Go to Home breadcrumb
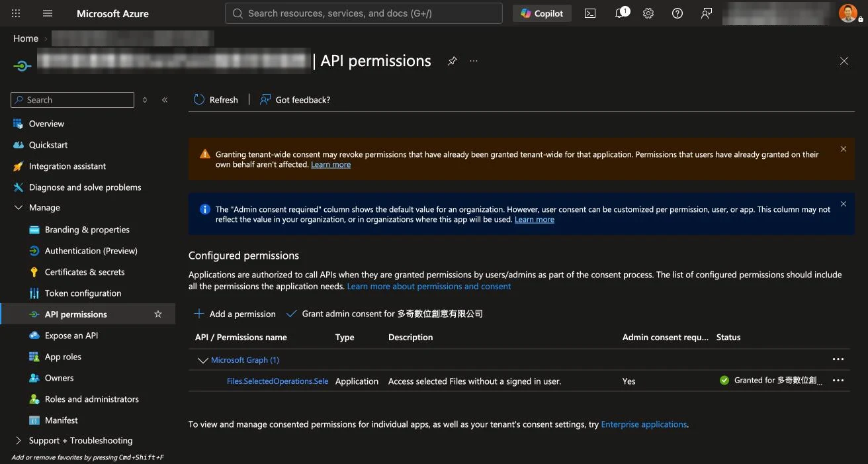868x464 pixels. pos(26,38)
